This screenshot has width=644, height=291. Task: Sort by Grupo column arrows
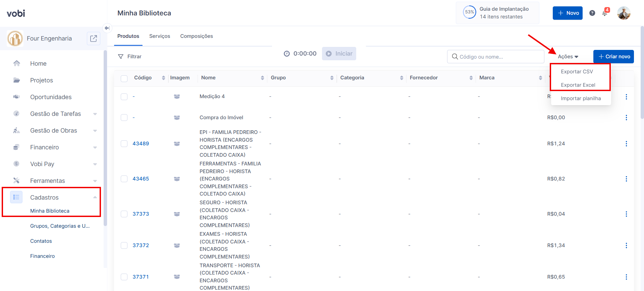[x=332, y=78]
